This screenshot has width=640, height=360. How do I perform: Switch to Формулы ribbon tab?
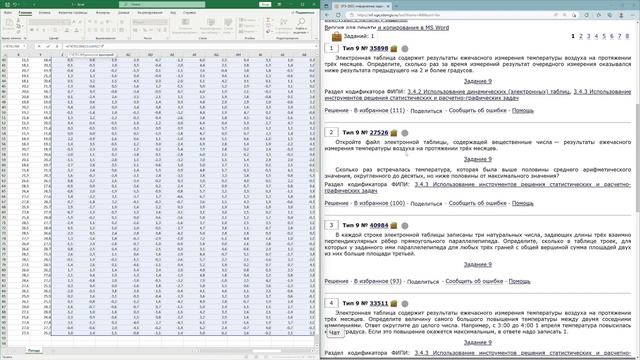pos(103,13)
